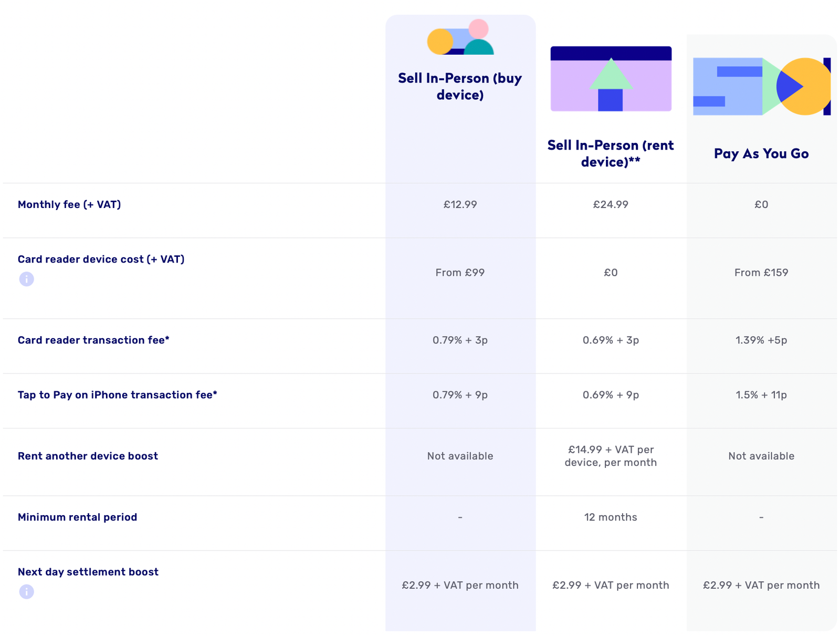Click the Rent another device boost label
Screen dimensions: 840x636
point(88,456)
